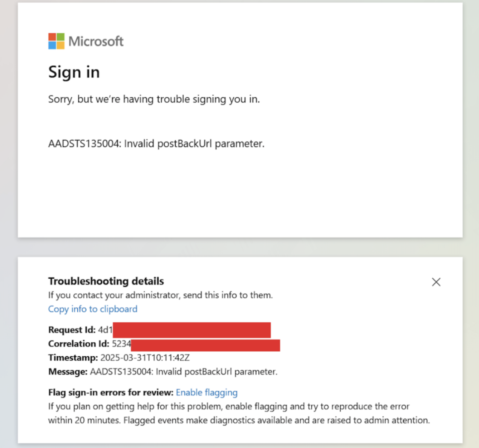The height and width of the screenshot is (448, 479).
Task: Click the redacted Correlation Id value
Action: tap(205, 345)
